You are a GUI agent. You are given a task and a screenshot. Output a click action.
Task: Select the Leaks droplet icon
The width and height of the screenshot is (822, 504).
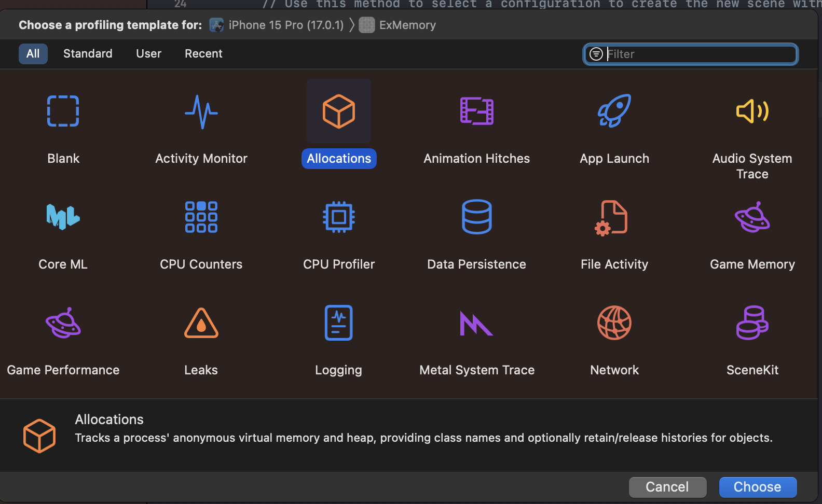[x=201, y=323]
